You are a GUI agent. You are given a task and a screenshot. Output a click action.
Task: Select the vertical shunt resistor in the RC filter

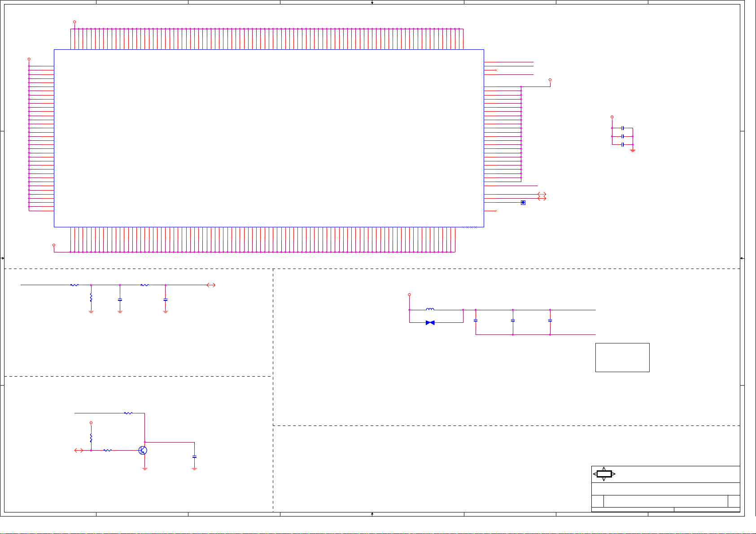91,297
